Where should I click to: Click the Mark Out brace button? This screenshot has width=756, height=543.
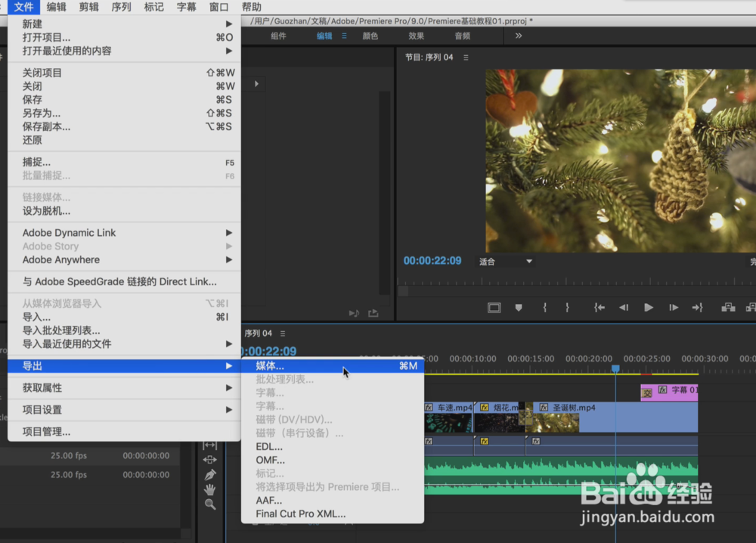[x=567, y=308]
